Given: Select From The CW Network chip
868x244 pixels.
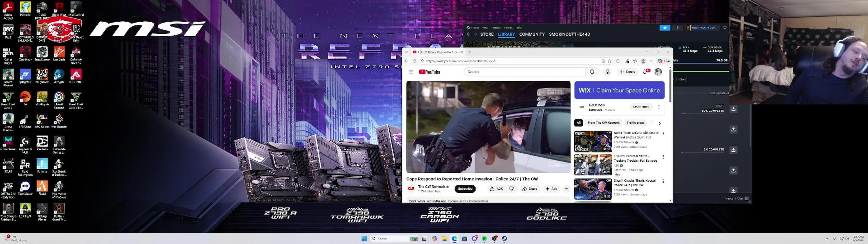Looking at the screenshot, I should (x=604, y=123).
